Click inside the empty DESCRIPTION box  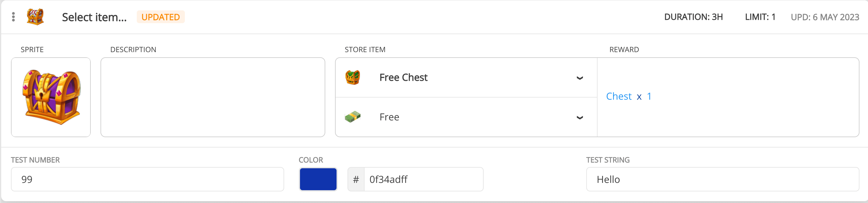[x=212, y=97]
